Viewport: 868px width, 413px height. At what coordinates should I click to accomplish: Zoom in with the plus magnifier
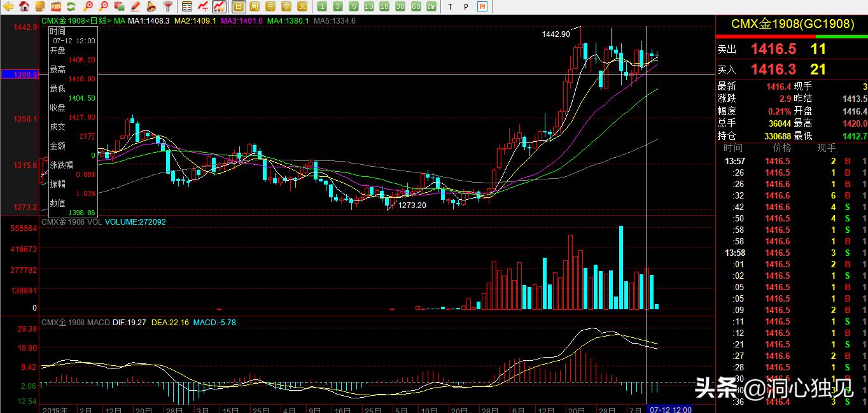pyautogui.click(x=88, y=7)
